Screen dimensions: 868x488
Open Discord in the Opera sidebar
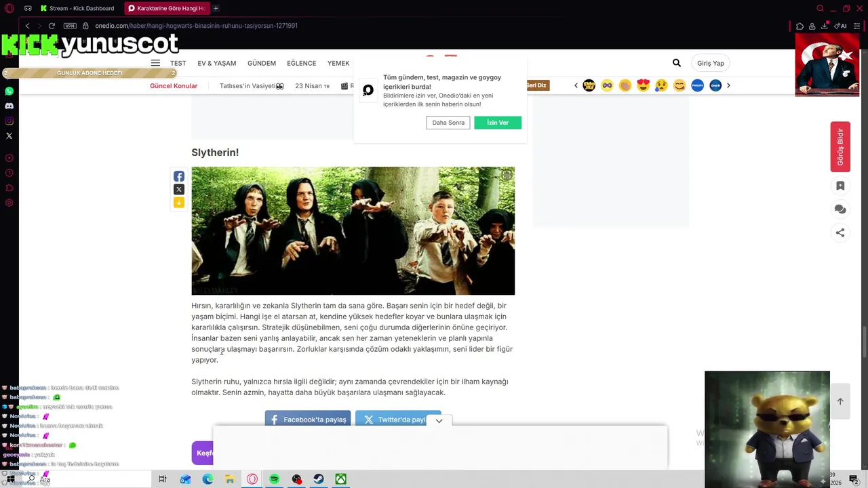pos(9,106)
